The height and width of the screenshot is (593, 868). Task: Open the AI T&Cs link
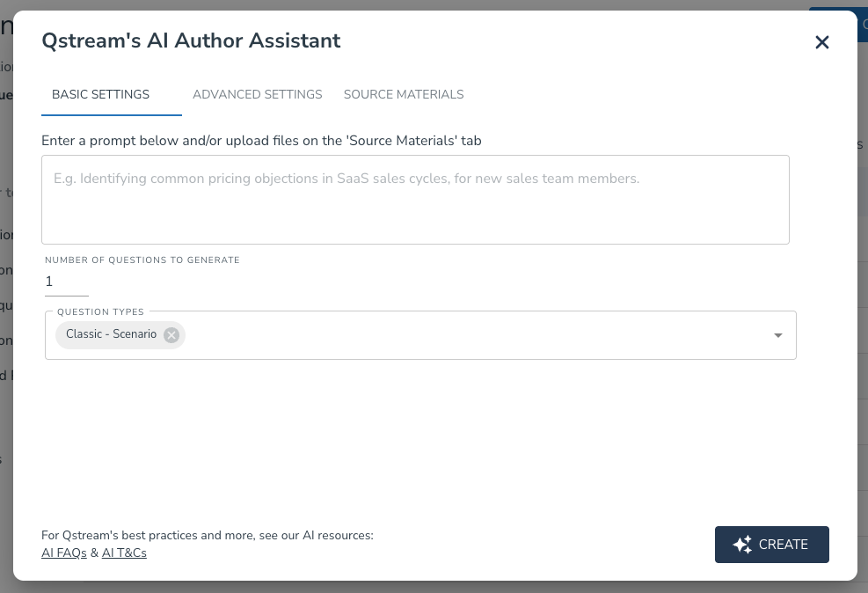124,553
